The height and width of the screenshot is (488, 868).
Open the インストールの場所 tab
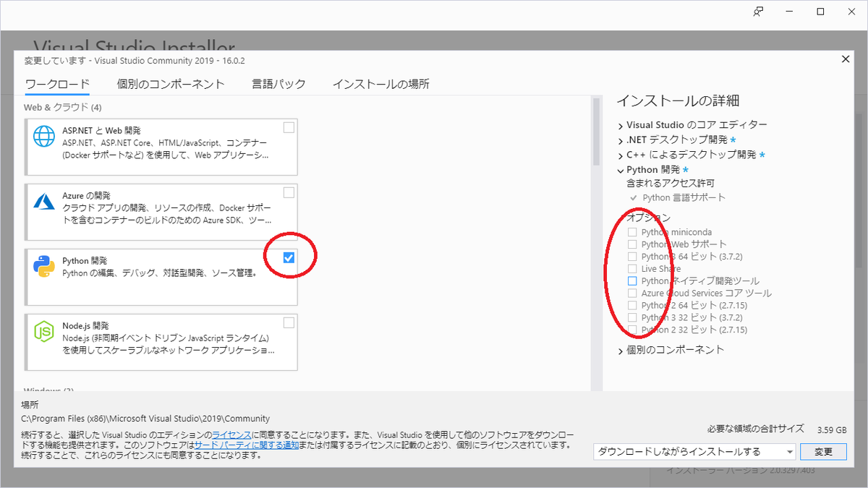tap(381, 83)
